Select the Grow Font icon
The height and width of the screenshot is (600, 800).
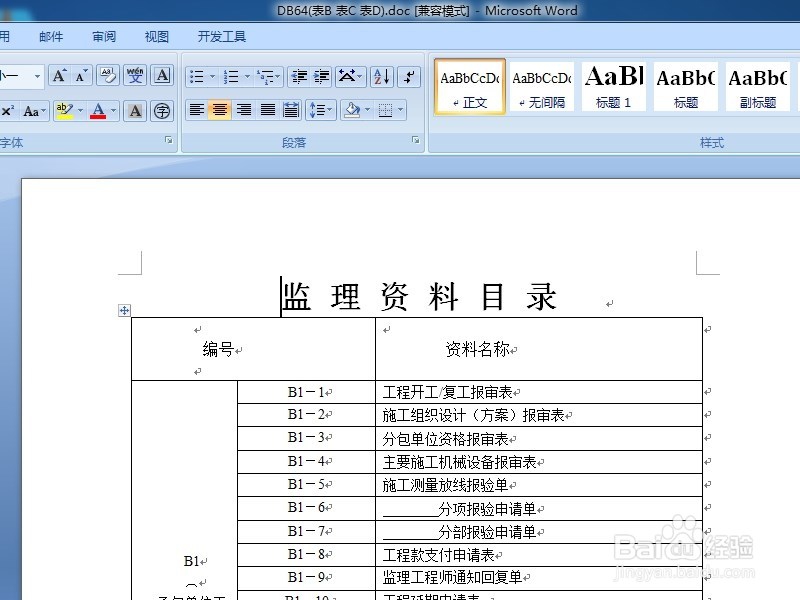pyautogui.click(x=60, y=75)
